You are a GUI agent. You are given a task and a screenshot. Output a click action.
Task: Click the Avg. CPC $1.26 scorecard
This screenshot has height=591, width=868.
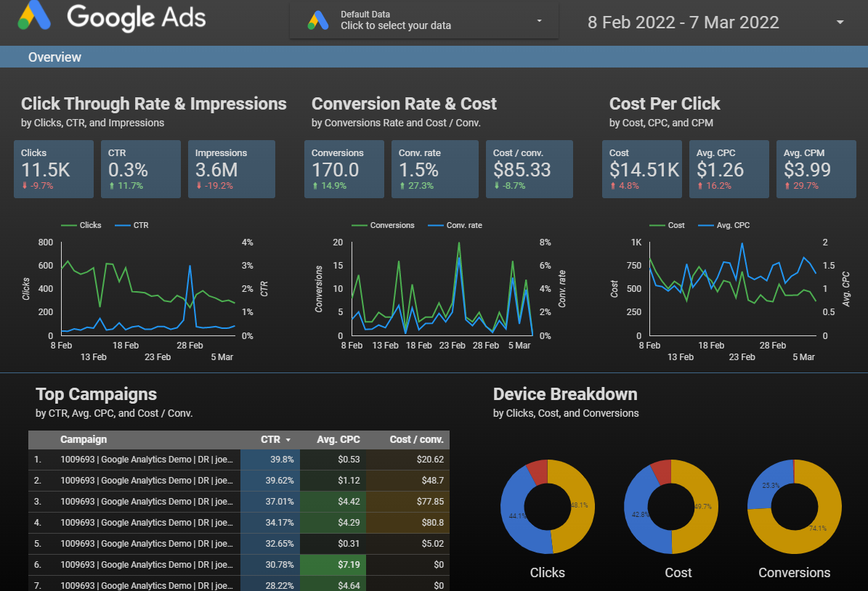point(729,168)
